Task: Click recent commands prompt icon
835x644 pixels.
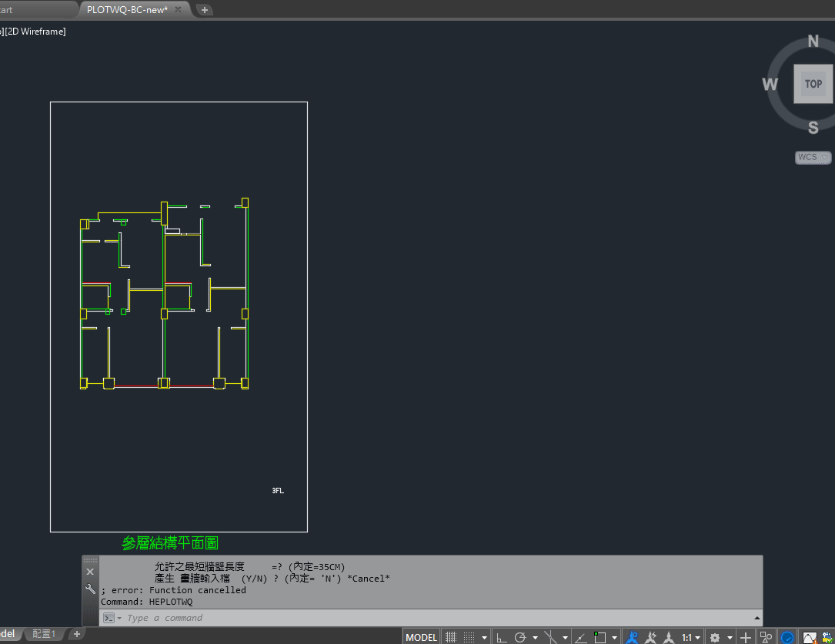Action: pyautogui.click(x=109, y=618)
